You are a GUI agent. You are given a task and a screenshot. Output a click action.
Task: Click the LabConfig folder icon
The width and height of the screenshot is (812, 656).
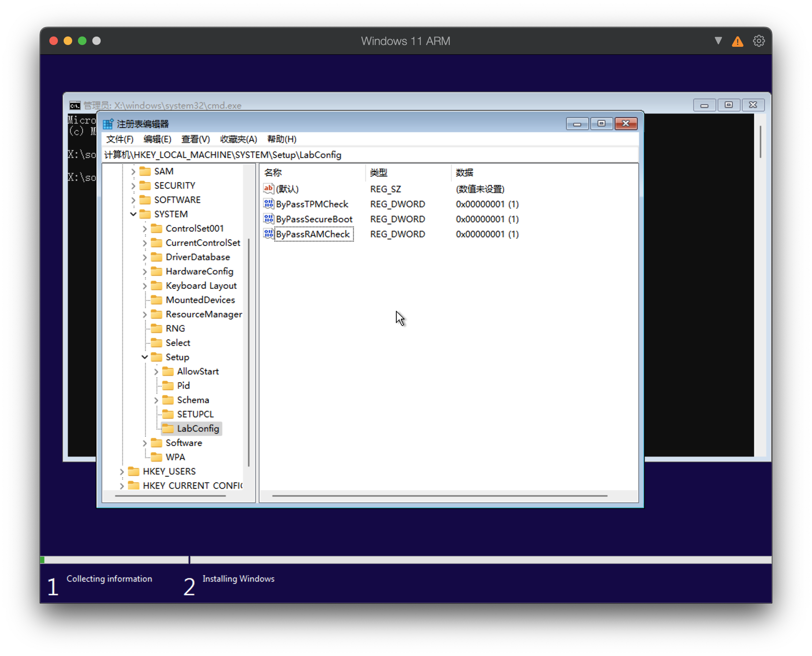coord(168,428)
